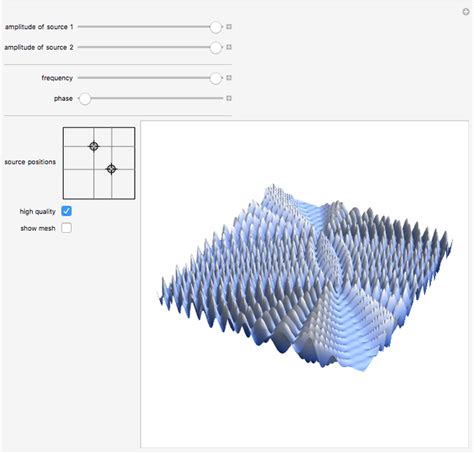Expand the phase slider controls
The image size is (474, 454).
coord(229,98)
